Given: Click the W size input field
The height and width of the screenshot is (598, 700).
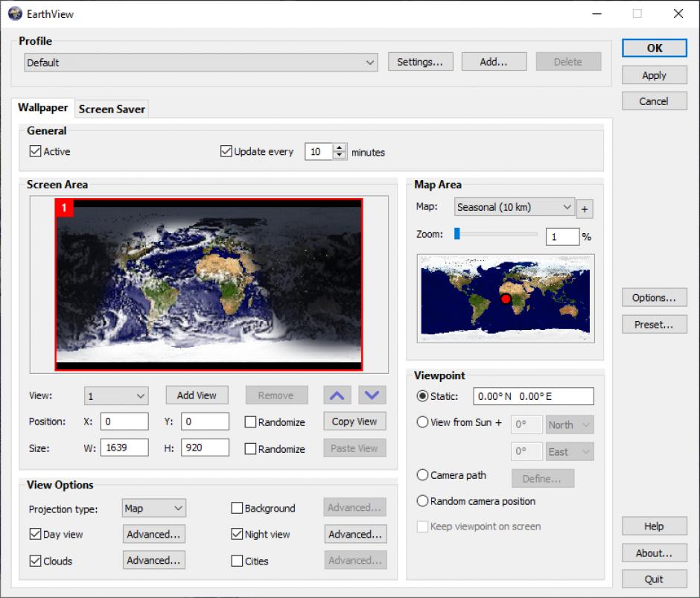Looking at the screenshot, I should [x=124, y=448].
